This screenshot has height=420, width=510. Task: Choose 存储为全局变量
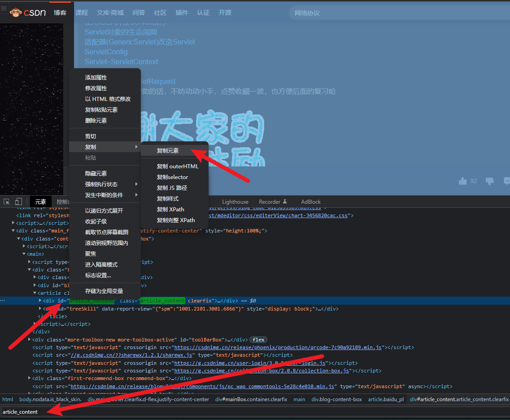tap(105, 291)
